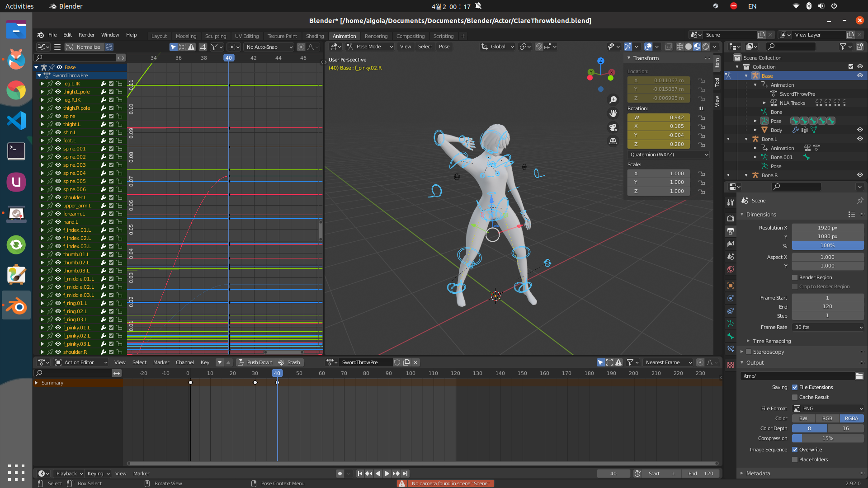Enable Render Region checkbox
Image resolution: width=868 pixels, height=488 pixels.
tap(795, 277)
